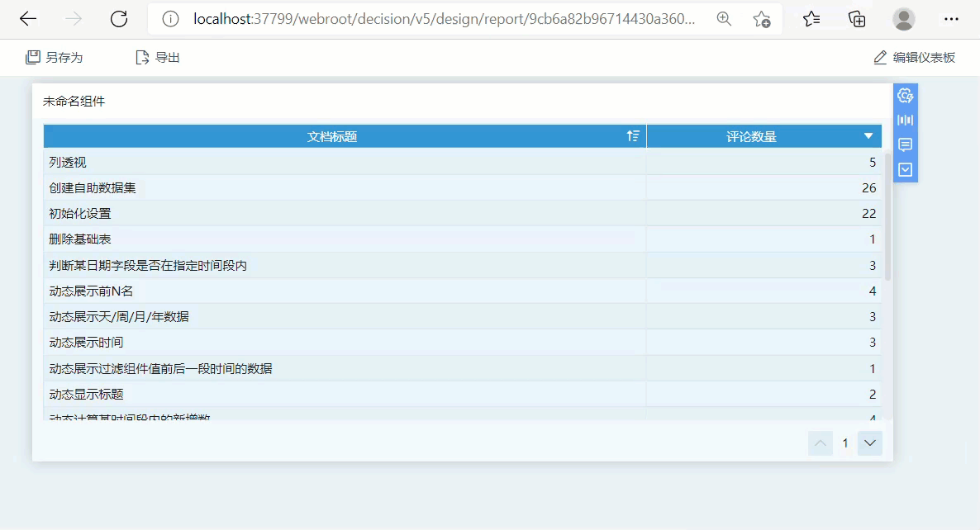Image resolution: width=980 pixels, height=530 pixels.
Task: Click 编辑仪表板 to edit the dashboard
Action: [915, 58]
